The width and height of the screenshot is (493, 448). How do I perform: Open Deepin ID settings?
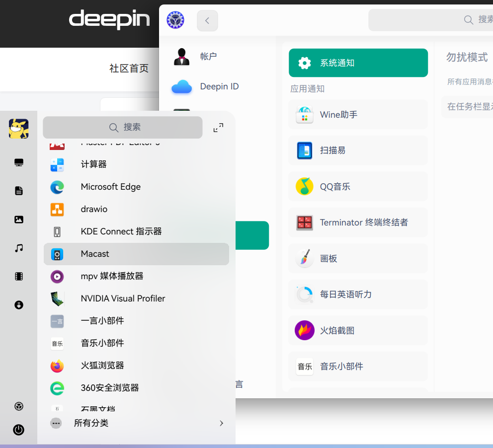pos(217,86)
